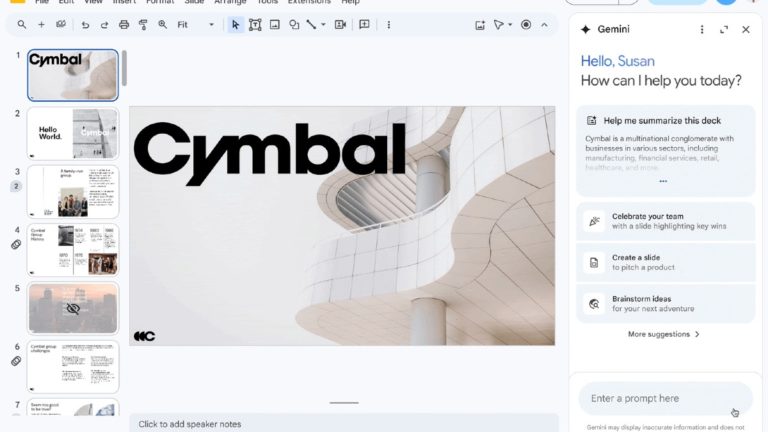Click the camera icon left of the comment button
This screenshot has width=768, height=432.
click(340, 24)
